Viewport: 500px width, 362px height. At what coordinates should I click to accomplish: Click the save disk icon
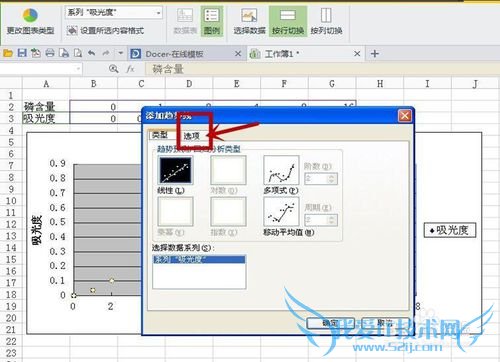tap(22, 53)
